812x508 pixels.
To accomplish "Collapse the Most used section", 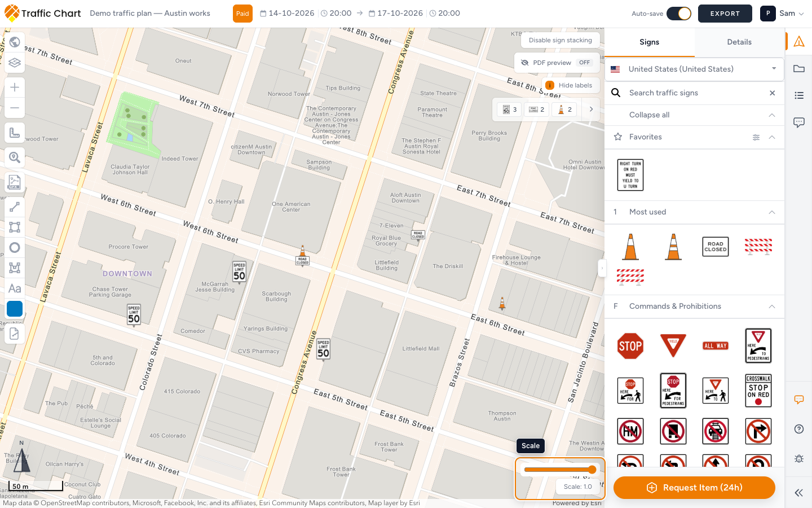I will click(772, 212).
